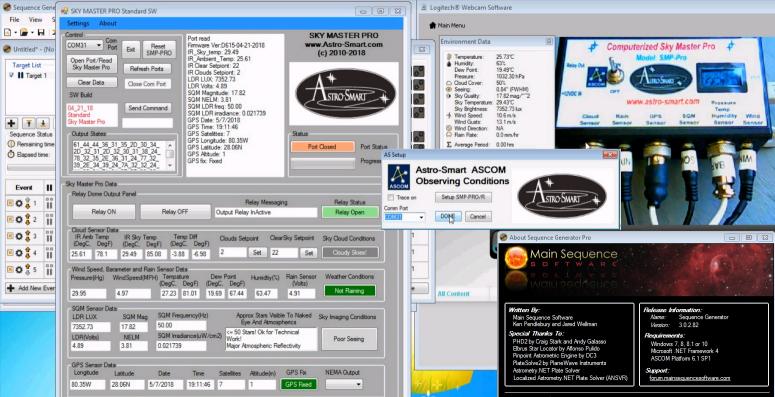Image resolution: width=775 pixels, height=397 pixels.
Task: Click the ASCOM logo in AS Setup dialog
Action: point(398,177)
